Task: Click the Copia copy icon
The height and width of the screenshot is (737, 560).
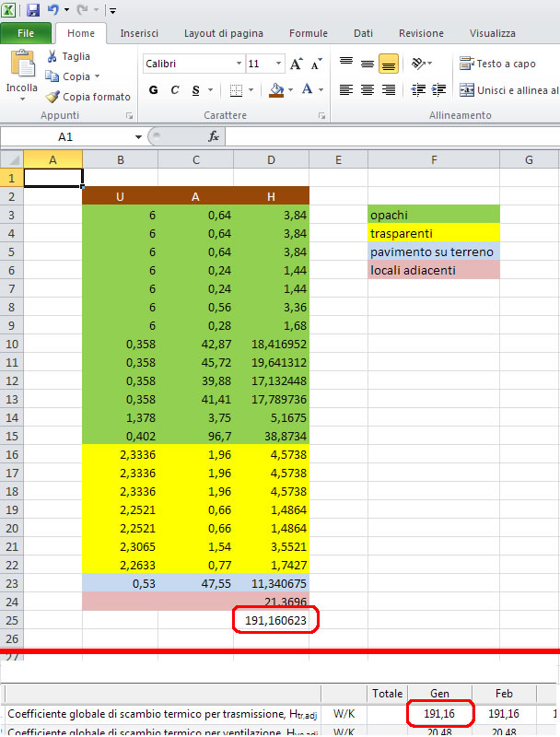Action: coord(52,76)
